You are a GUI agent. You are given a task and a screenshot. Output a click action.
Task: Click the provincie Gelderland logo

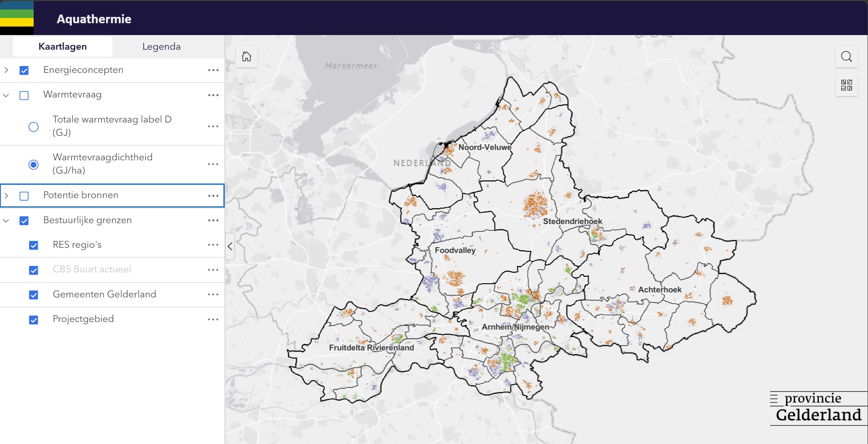(x=818, y=408)
